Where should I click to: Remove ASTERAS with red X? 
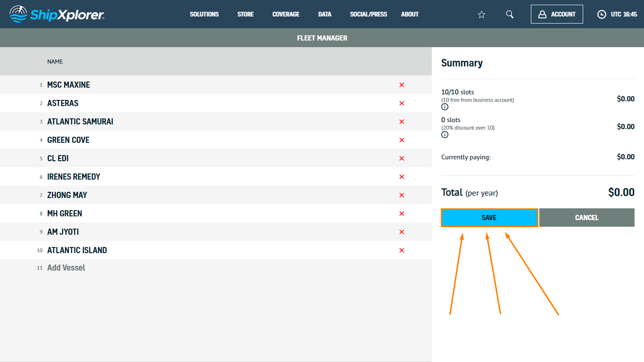402,103
